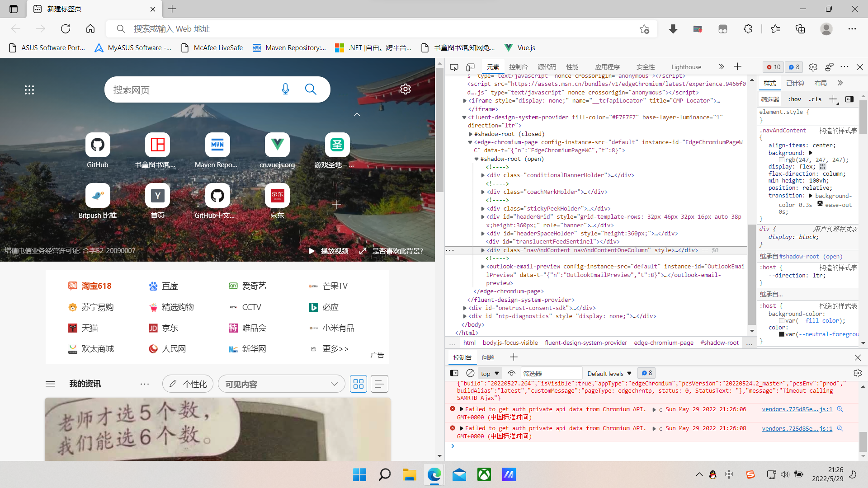
Task: Open the 性能 tab
Action: click(572, 67)
